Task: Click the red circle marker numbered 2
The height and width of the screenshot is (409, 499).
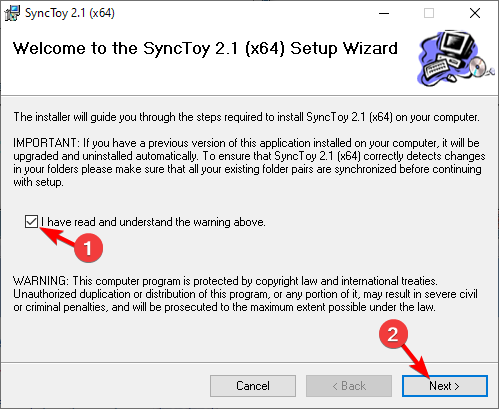Action: (393, 334)
